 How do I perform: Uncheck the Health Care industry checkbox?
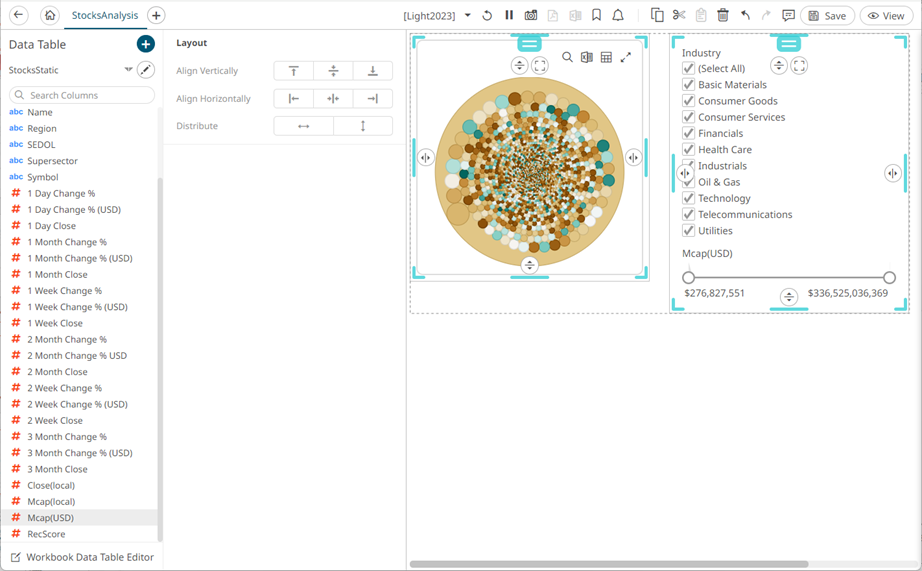click(688, 150)
